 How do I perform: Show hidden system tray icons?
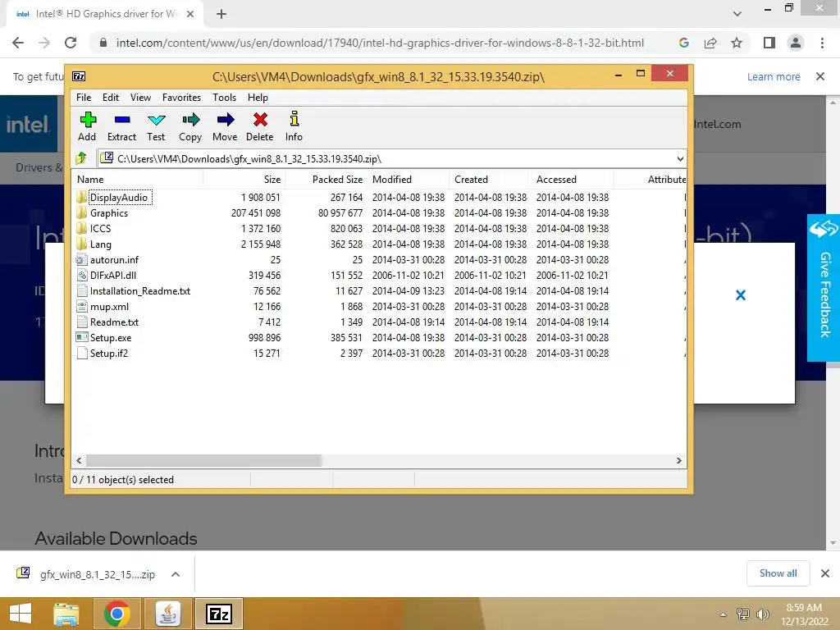click(724, 614)
